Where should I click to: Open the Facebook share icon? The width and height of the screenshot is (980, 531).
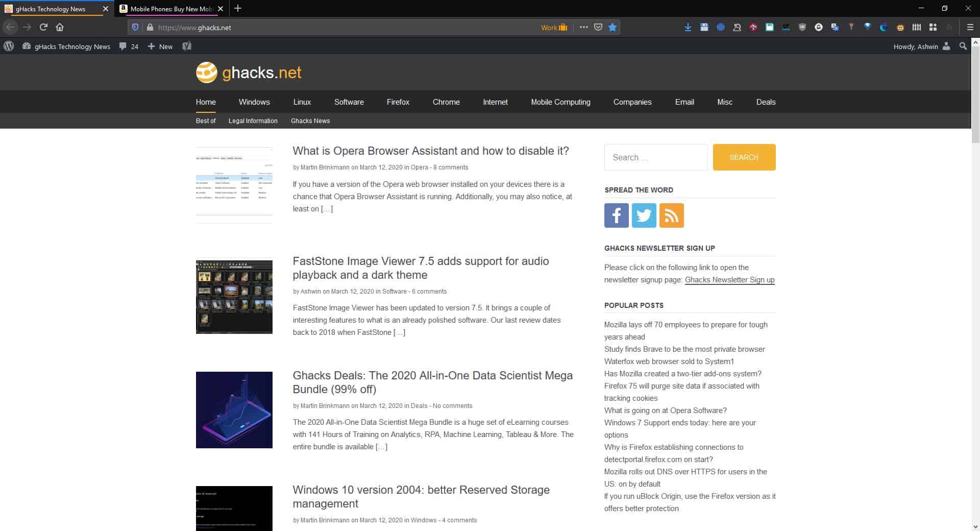(617, 215)
